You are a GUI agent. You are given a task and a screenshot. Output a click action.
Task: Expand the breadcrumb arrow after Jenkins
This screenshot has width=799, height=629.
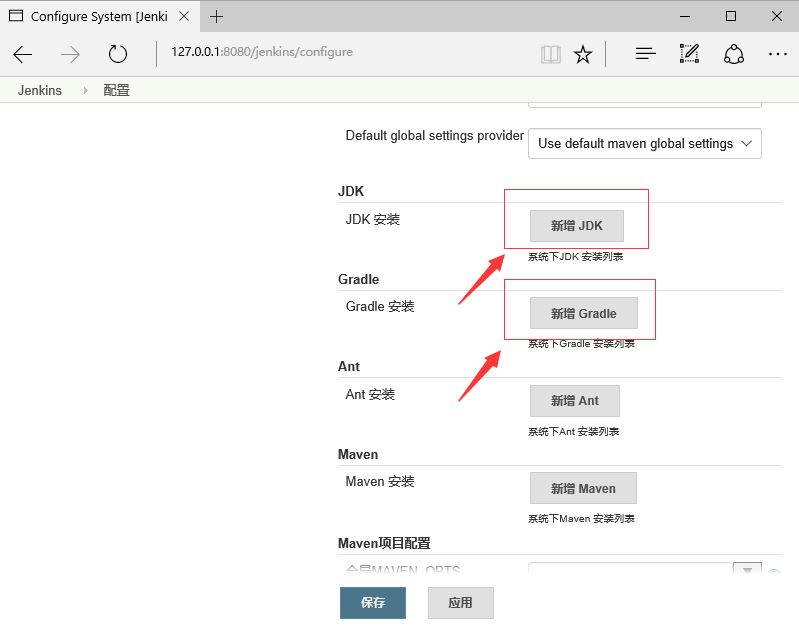click(x=85, y=90)
